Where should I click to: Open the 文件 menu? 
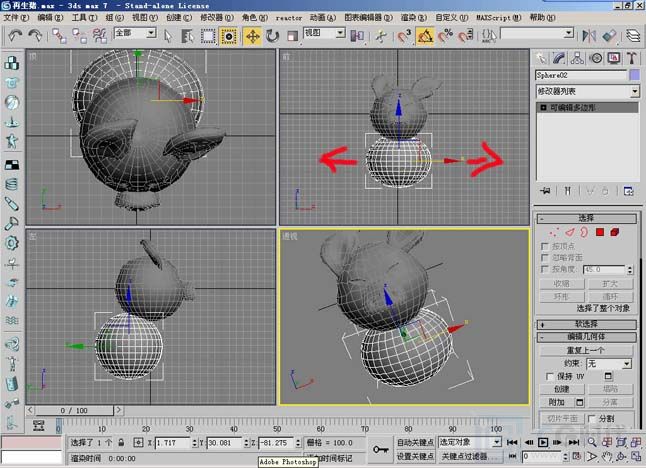(16, 18)
